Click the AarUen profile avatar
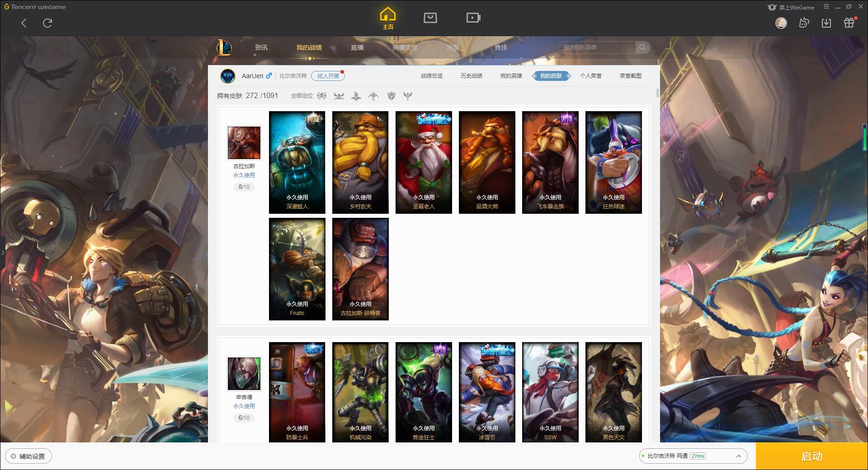The height and width of the screenshot is (470, 868). coord(228,76)
